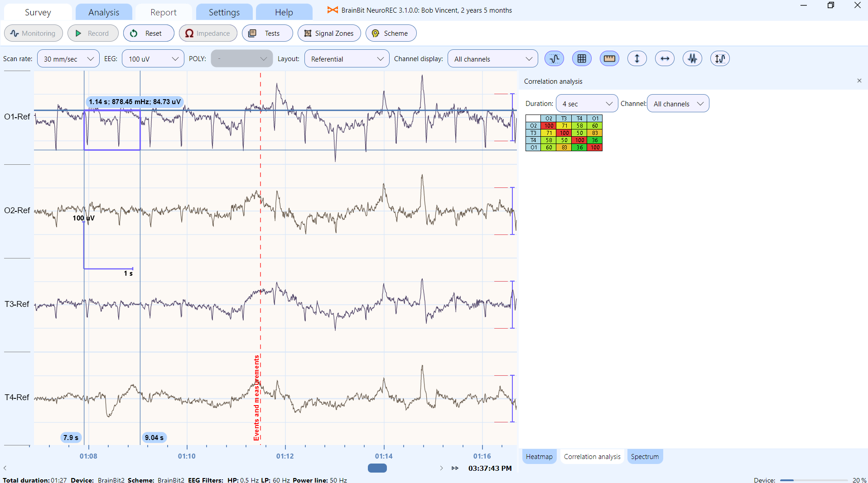868x483 pixels.
Task: Click the signal spike waveform icon
Action: [692, 58]
